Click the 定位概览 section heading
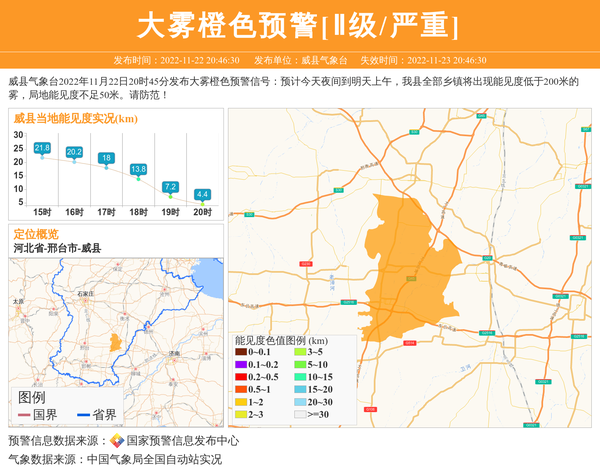The width and height of the screenshot is (600, 471). tap(36, 234)
